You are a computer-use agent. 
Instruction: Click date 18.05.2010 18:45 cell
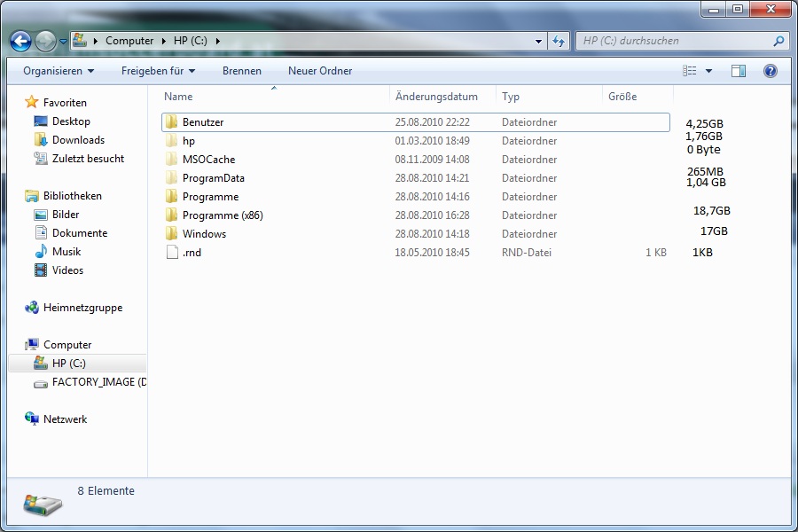coord(432,253)
